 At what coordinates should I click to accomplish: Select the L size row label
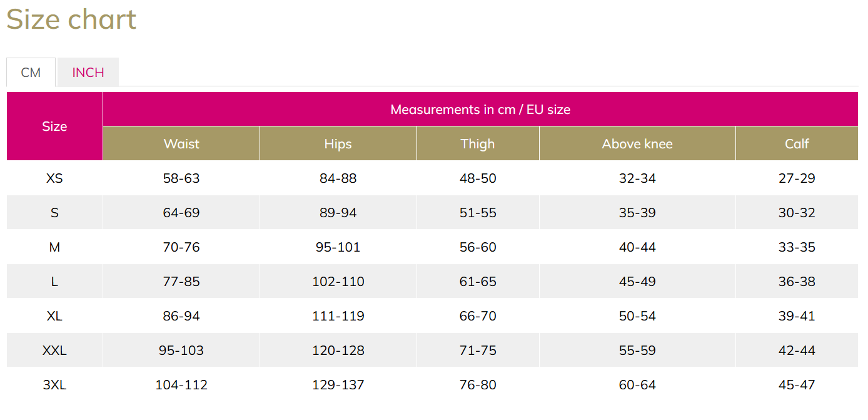click(x=54, y=282)
